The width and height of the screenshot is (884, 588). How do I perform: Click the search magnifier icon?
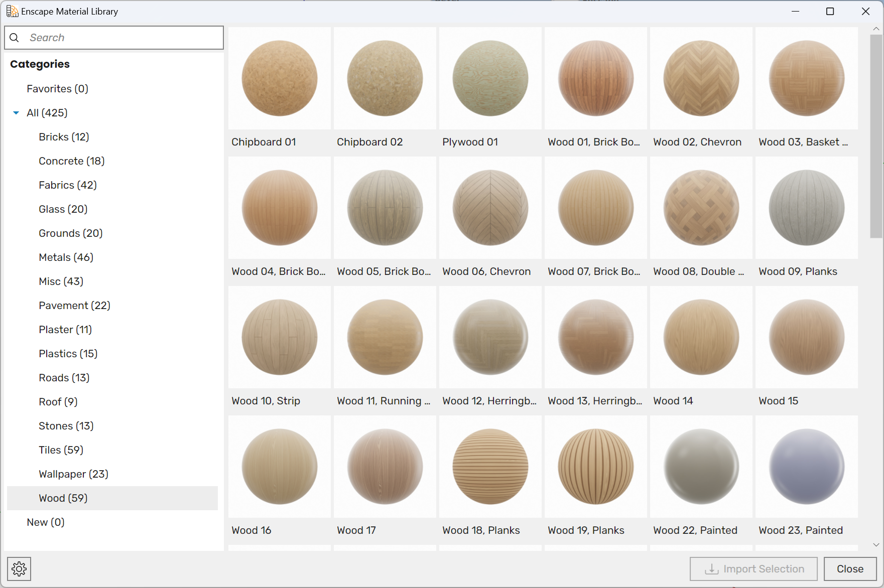tap(14, 37)
